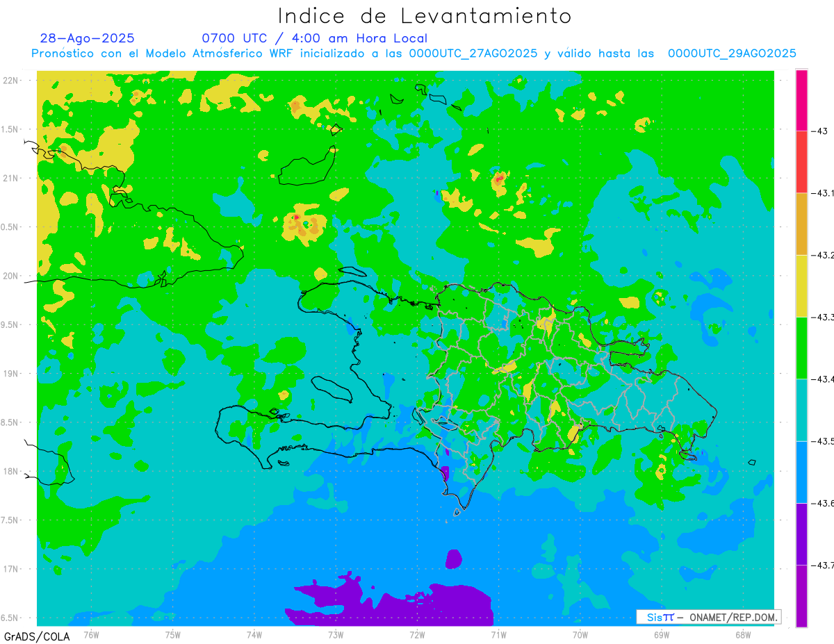Click the '-43.5' colorbar value
Viewport: 834px width, 644px height.
coord(823,441)
